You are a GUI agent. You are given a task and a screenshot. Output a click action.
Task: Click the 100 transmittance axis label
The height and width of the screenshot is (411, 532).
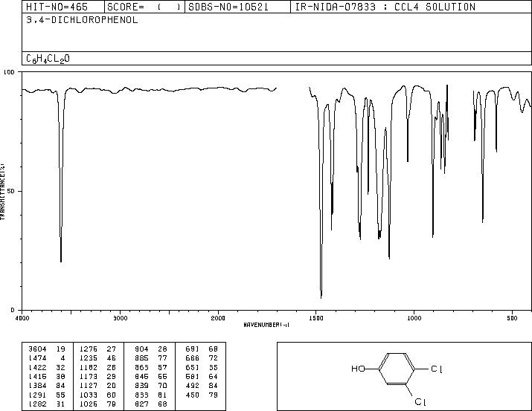(x=9, y=72)
